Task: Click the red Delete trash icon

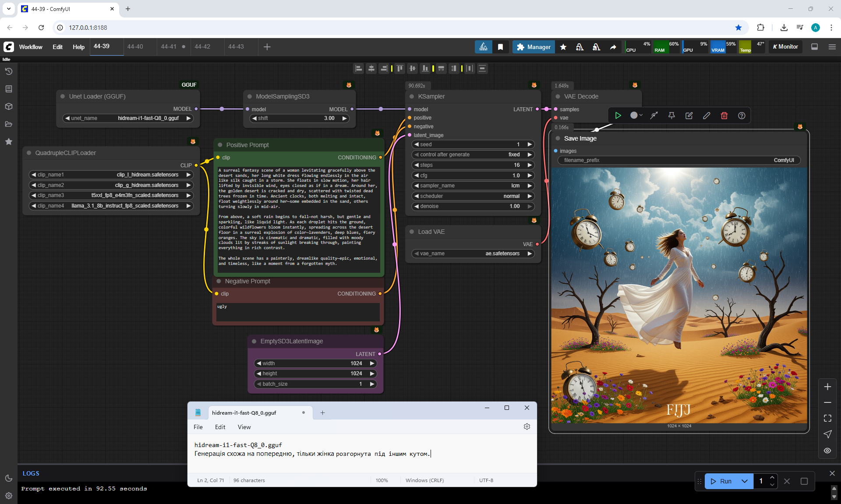Action: click(724, 116)
